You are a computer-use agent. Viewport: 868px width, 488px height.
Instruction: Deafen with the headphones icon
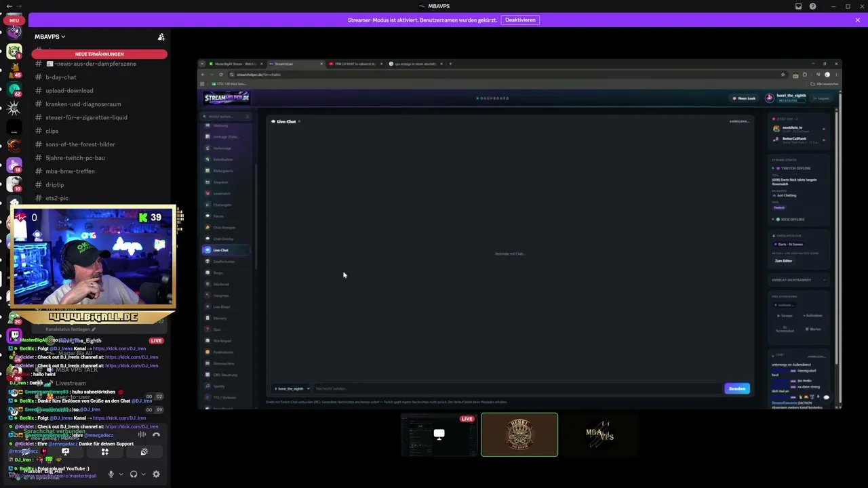click(134, 474)
